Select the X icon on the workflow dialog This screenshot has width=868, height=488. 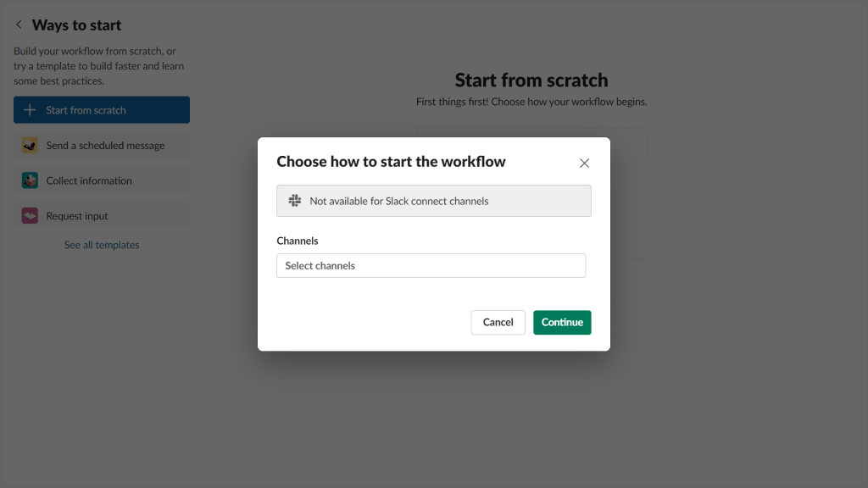pos(584,163)
